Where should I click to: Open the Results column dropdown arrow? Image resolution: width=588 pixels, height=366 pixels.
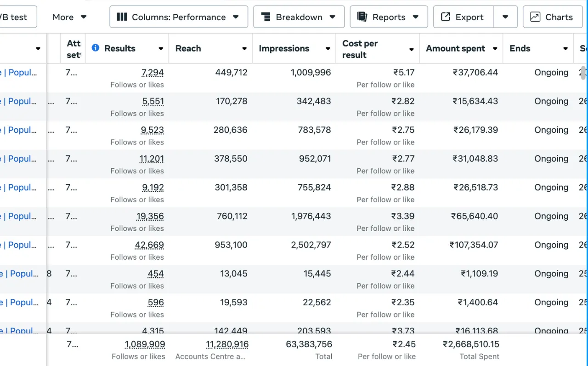click(161, 49)
